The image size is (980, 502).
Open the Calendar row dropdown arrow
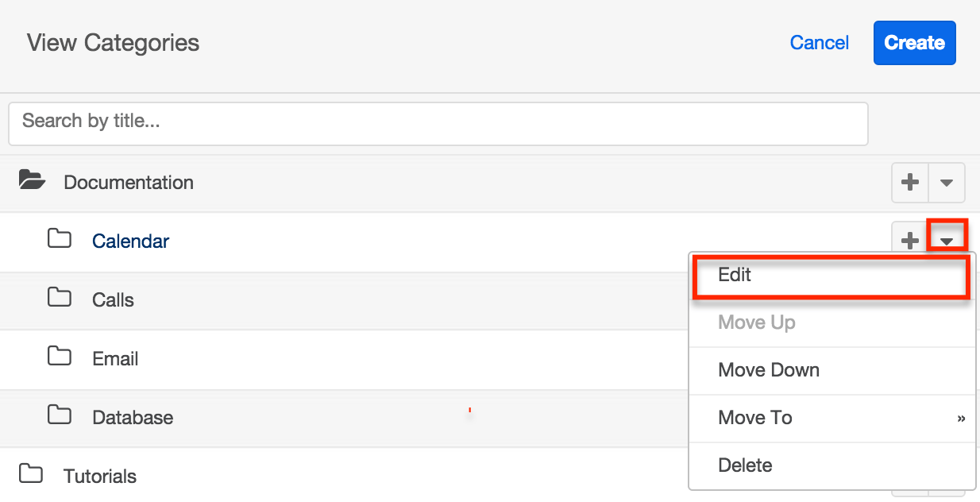click(x=947, y=237)
